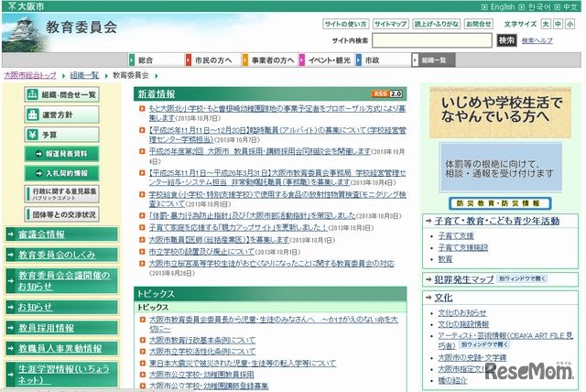Go to 大阪市総合トップ breadcrumb
Screen dimensions: 586x392
30,75
